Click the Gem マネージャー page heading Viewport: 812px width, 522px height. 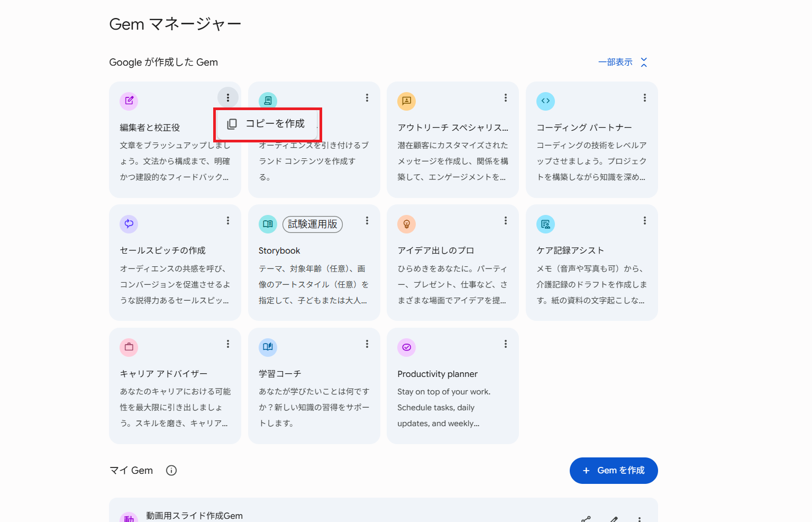(x=175, y=24)
